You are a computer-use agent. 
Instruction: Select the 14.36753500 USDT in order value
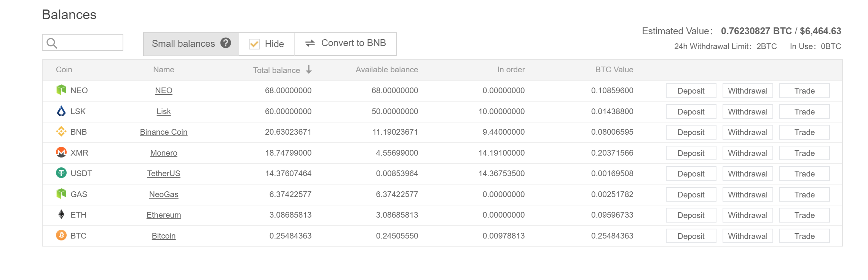point(501,173)
